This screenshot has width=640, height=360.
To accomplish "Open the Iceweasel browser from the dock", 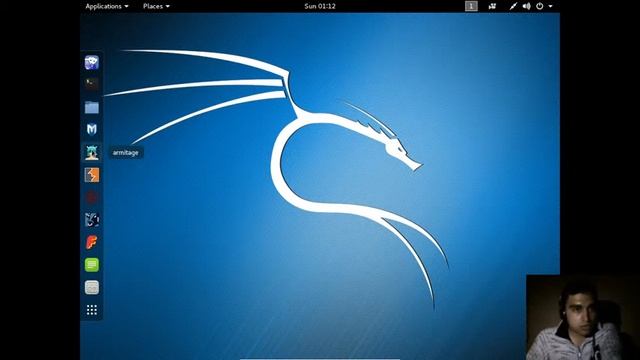I will point(91,62).
